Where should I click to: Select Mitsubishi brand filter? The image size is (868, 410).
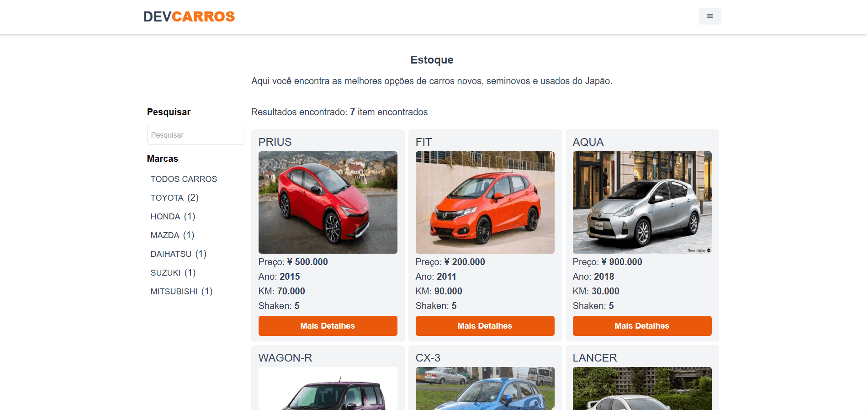pyautogui.click(x=181, y=292)
